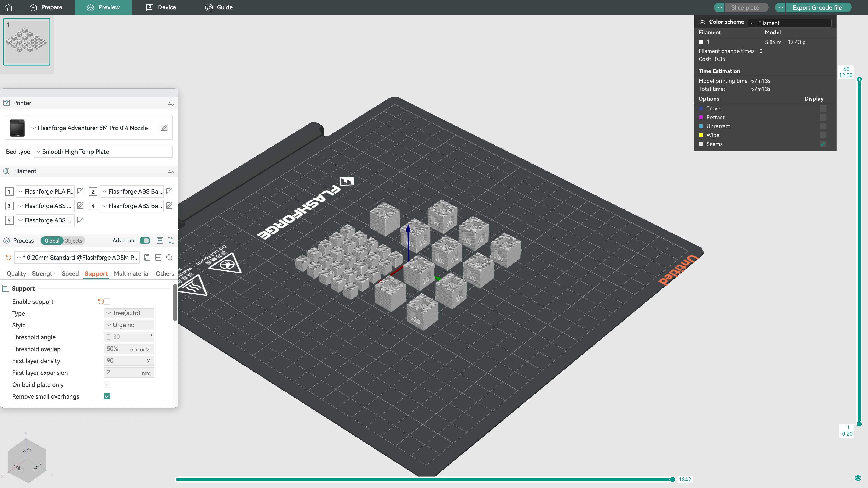
Task: Reset process preset changes orange arrow
Action: tap(8, 257)
